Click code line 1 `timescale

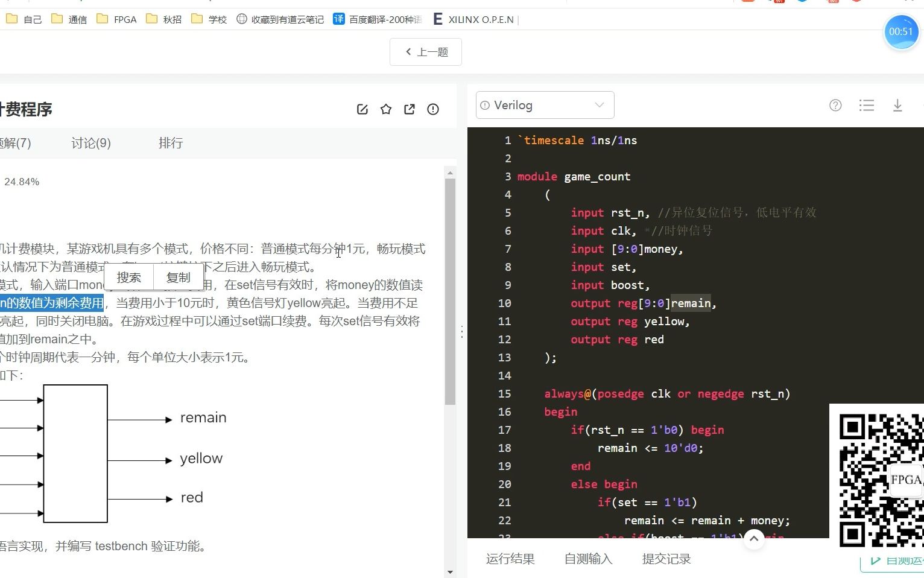click(577, 140)
